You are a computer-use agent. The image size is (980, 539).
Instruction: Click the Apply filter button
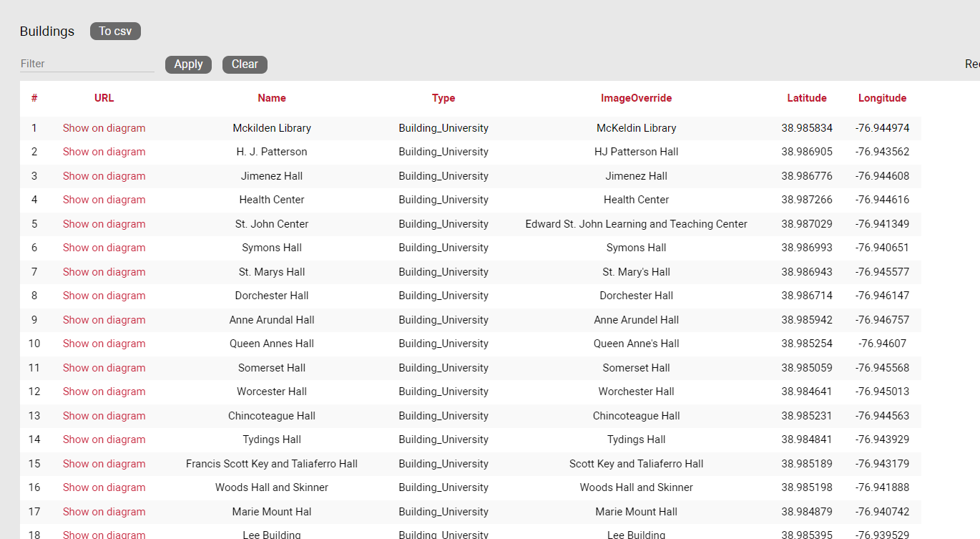[188, 64]
